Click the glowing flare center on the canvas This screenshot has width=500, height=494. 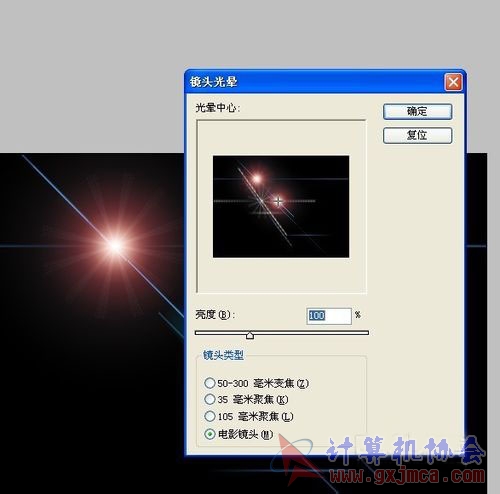coord(115,246)
